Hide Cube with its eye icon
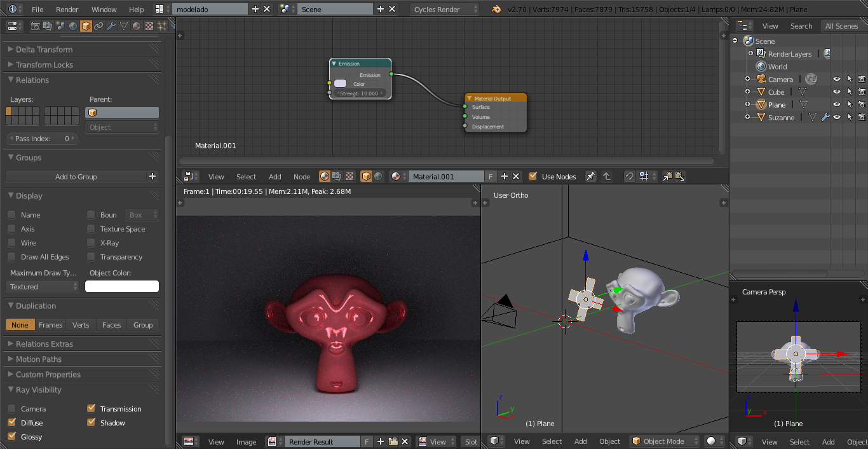 pyautogui.click(x=837, y=92)
